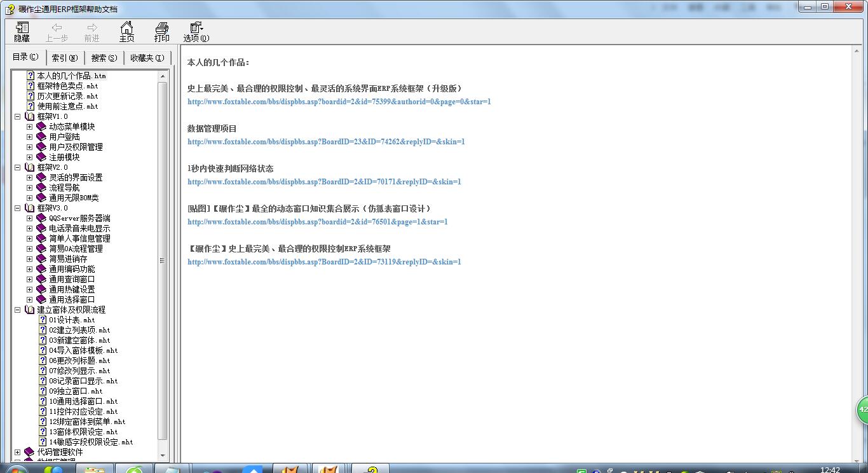Open 04导入窗体模板.mht topic
The image size is (868, 473).
point(83,350)
